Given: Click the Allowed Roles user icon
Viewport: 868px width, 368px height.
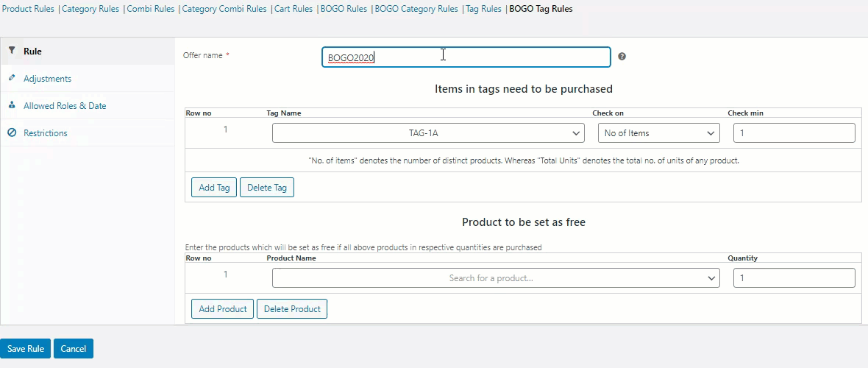Looking at the screenshot, I should click(12, 105).
